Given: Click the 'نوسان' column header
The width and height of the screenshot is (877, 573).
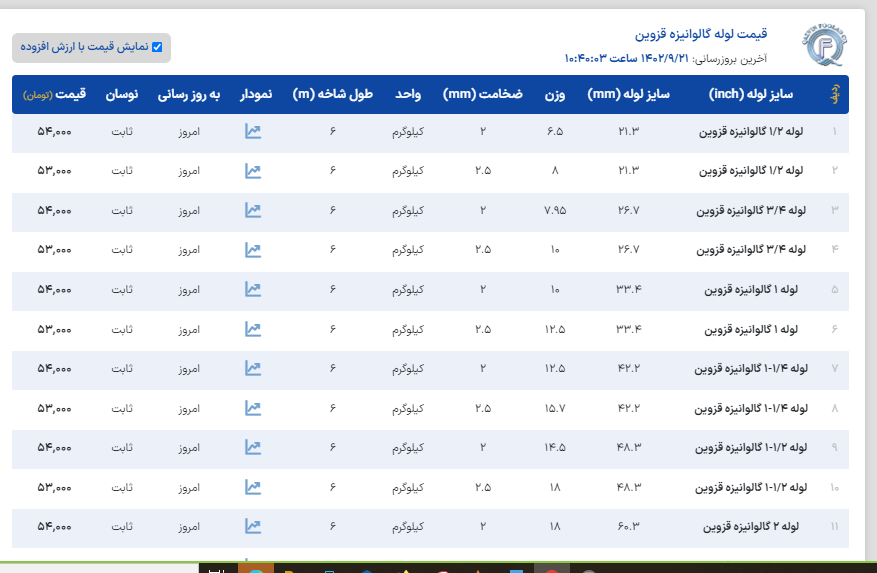Looking at the screenshot, I should [122, 95].
